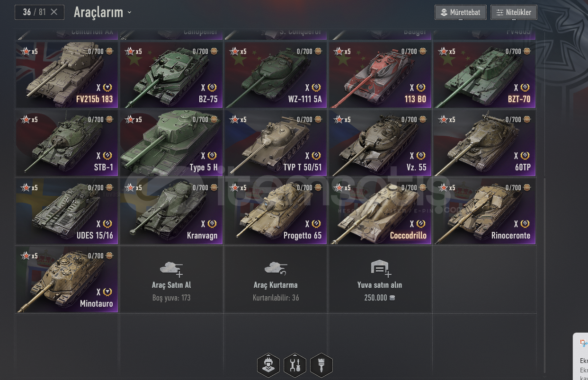Select the 113 BO red tank
588x380 pixels.
380,75
